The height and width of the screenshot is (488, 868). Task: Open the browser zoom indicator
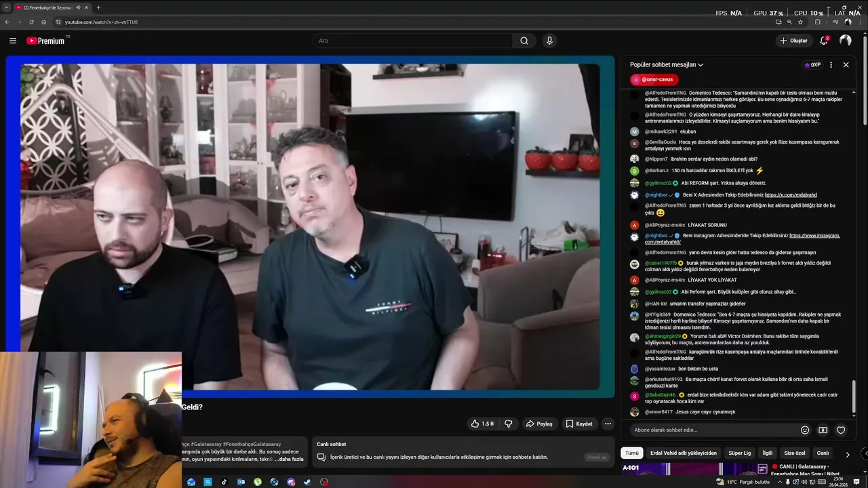789,22
